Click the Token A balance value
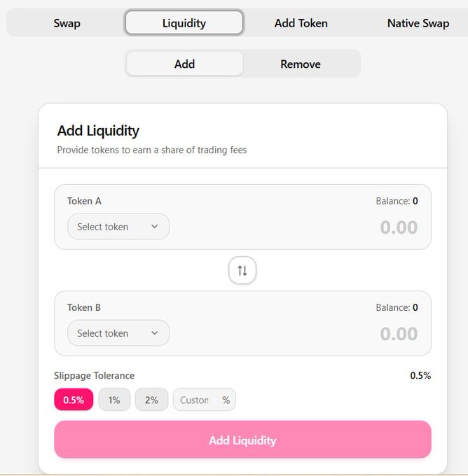This screenshot has width=468, height=476. (415, 201)
